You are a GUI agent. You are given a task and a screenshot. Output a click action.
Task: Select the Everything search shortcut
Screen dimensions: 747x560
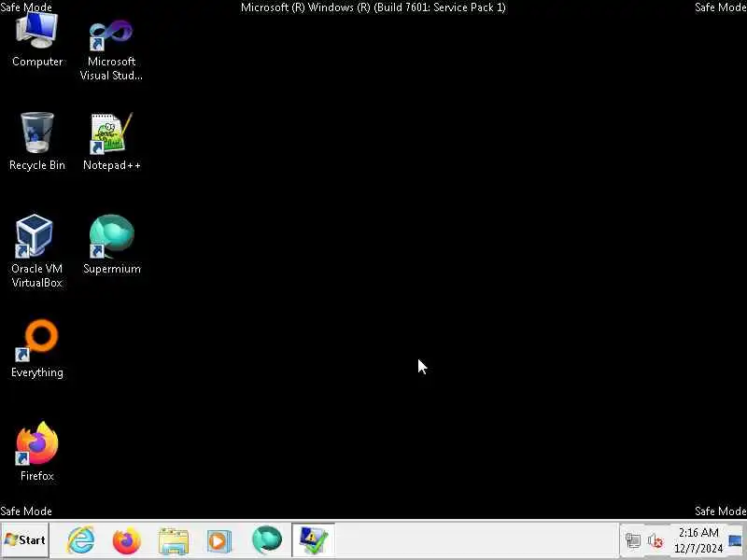[x=37, y=348]
